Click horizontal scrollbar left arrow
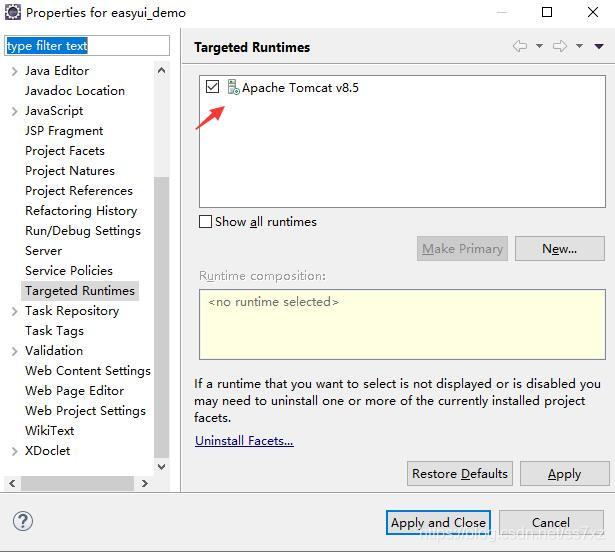Viewport: 615px width, 552px height. pos(12,483)
